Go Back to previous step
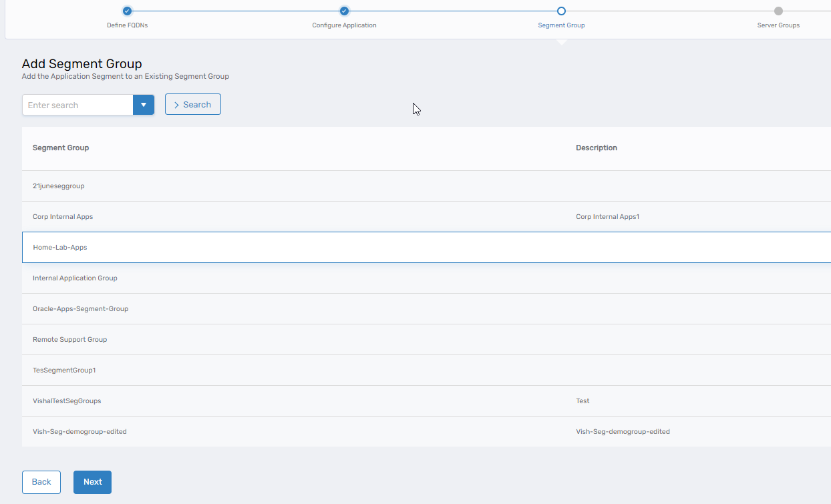Image resolution: width=831 pixels, height=504 pixels. point(41,482)
